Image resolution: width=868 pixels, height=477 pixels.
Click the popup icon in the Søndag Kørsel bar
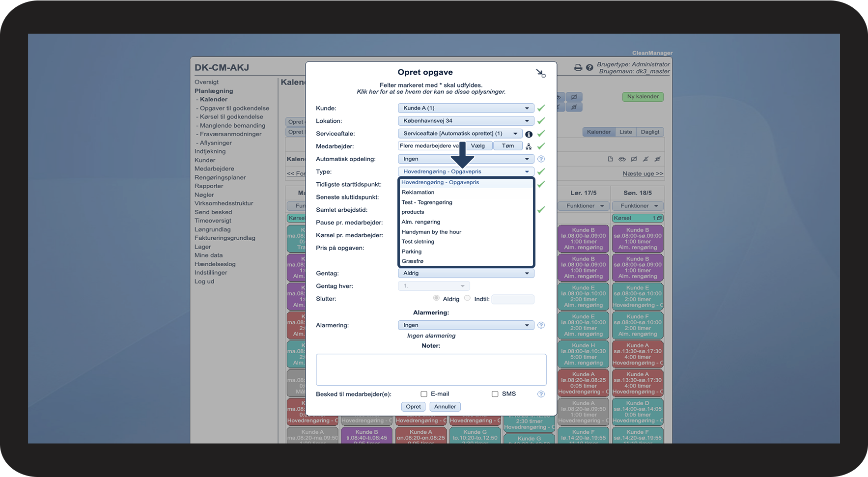pos(659,218)
